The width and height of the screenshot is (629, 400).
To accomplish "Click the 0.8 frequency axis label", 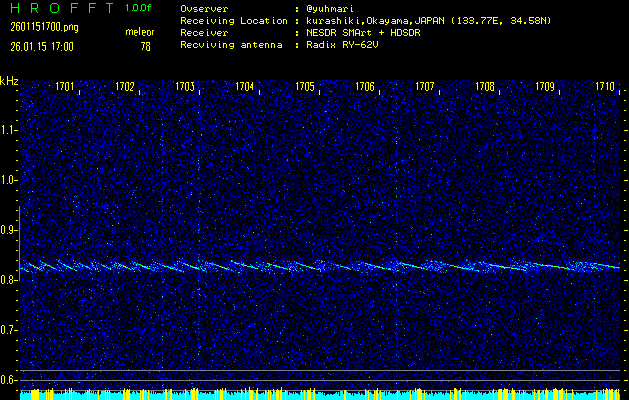I will coord(9,280).
